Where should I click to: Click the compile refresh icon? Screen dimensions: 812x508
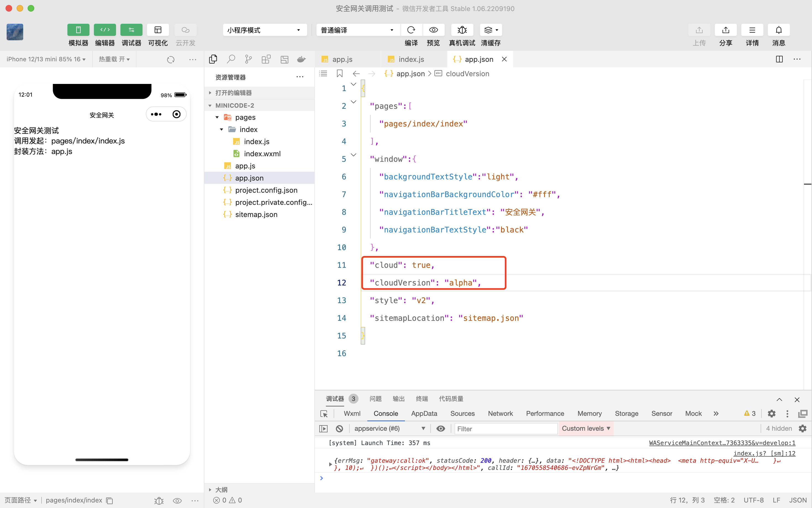click(411, 30)
